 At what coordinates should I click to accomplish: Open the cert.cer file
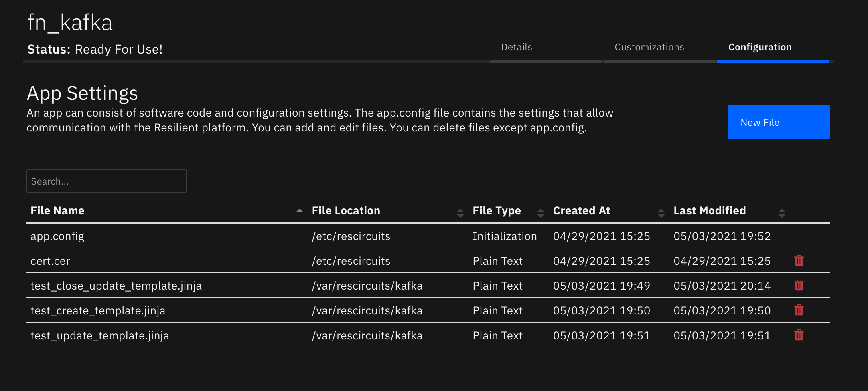[x=50, y=261]
